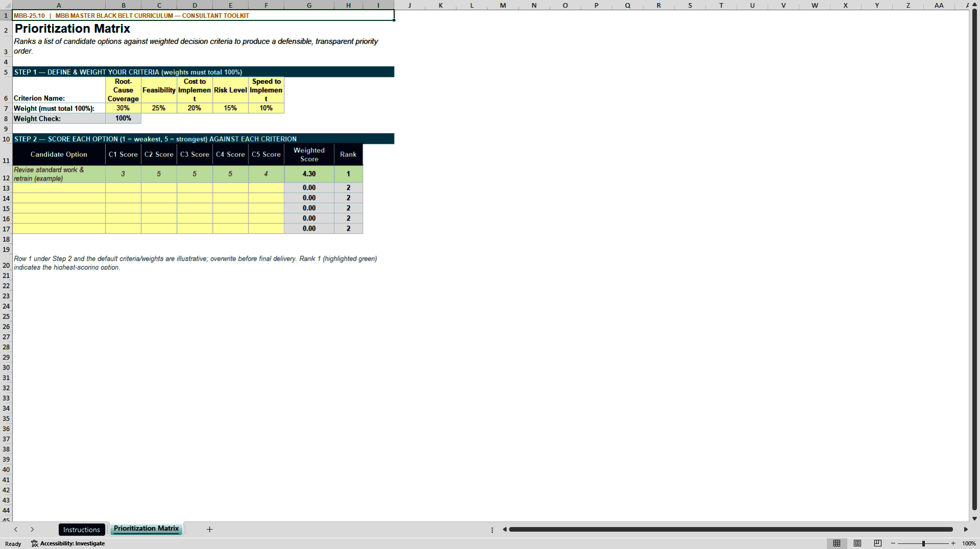Select the Prioritization Matrix title cell
The image size is (980, 549).
203,29
